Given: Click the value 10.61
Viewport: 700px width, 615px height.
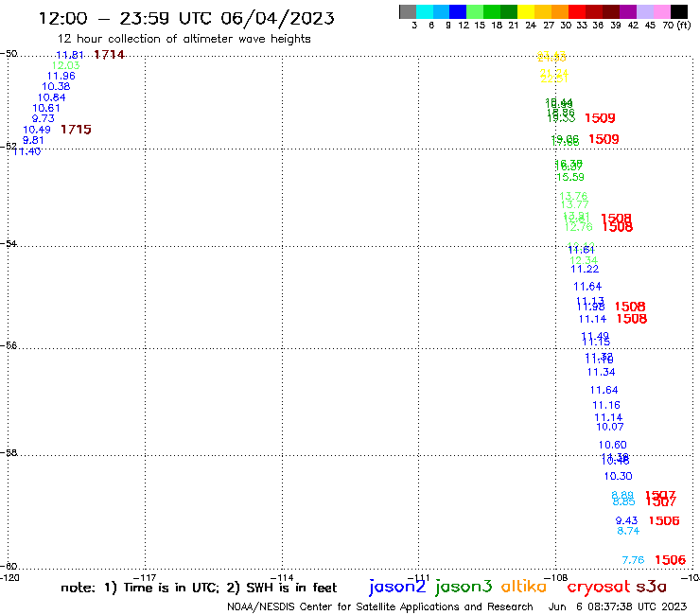Looking at the screenshot, I should point(46,108).
